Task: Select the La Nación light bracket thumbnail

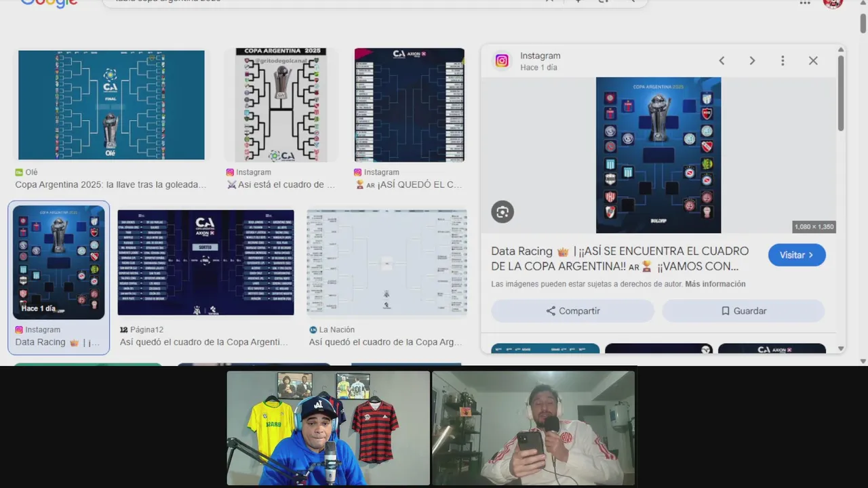Action: pos(387,262)
